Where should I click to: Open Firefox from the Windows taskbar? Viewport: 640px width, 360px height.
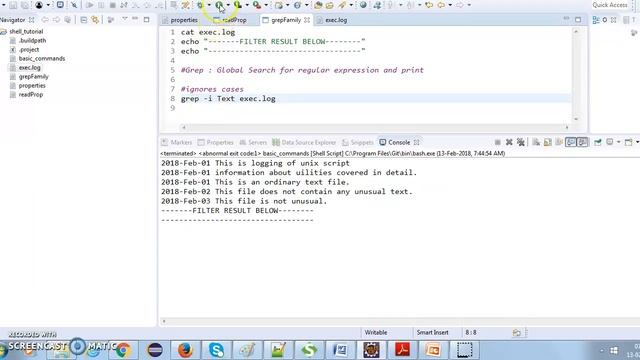185,350
